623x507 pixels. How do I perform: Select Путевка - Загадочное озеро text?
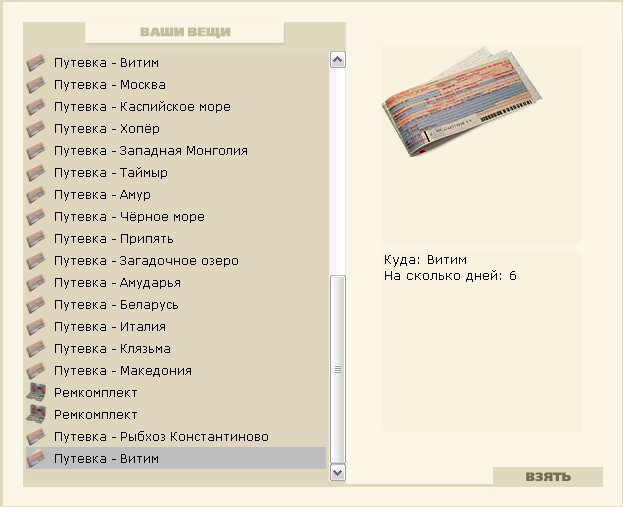146,261
